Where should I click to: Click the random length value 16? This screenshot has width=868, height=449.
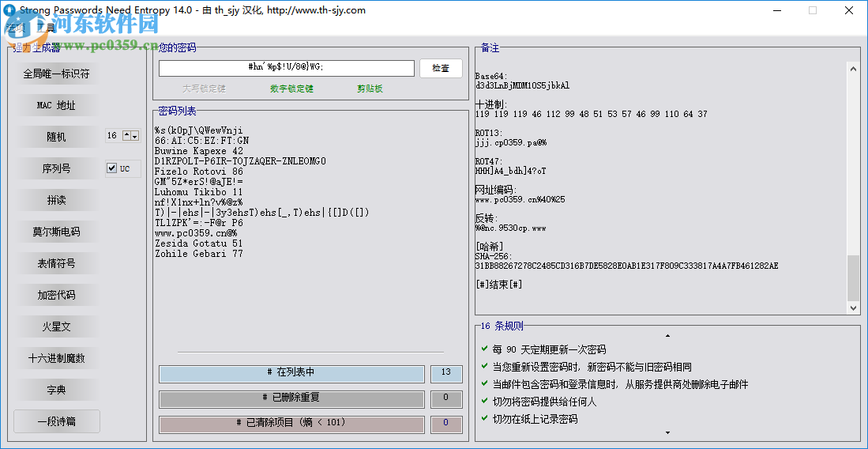(112, 135)
